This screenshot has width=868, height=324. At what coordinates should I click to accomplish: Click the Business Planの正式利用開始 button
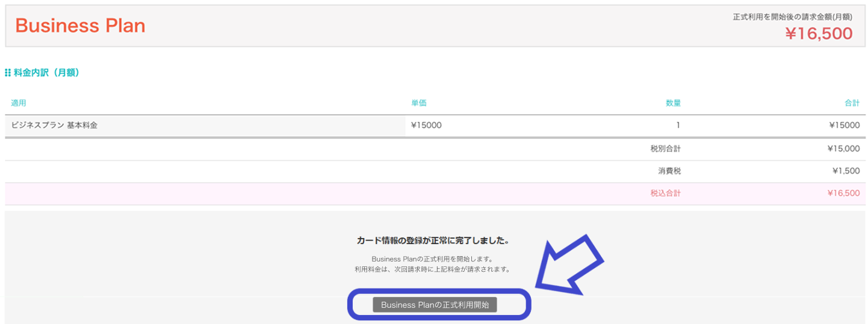[x=435, y=305]
